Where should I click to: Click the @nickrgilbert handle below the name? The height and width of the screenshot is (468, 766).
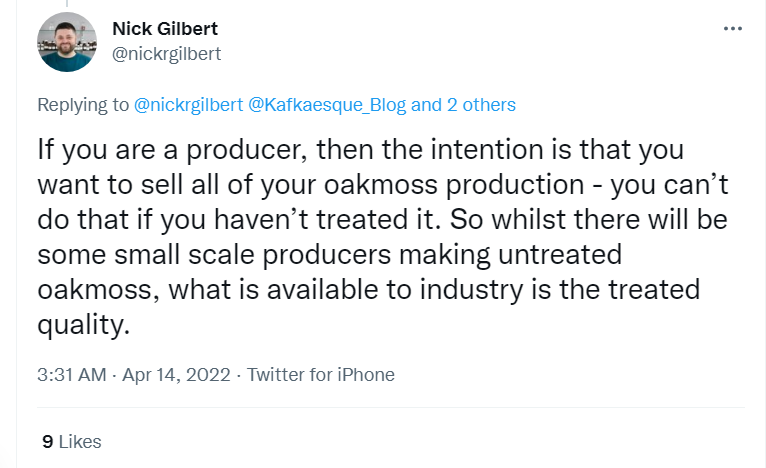pyautogui.click(x=167, y=53)
